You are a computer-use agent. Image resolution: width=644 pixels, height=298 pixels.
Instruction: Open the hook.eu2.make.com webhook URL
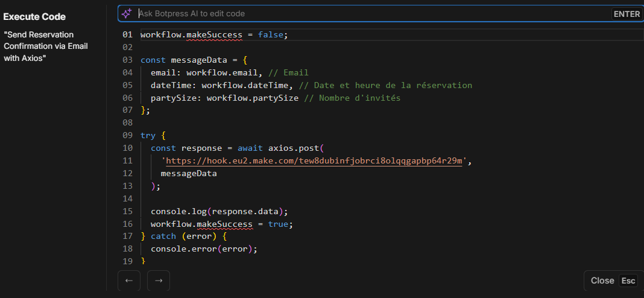[314, 160]
